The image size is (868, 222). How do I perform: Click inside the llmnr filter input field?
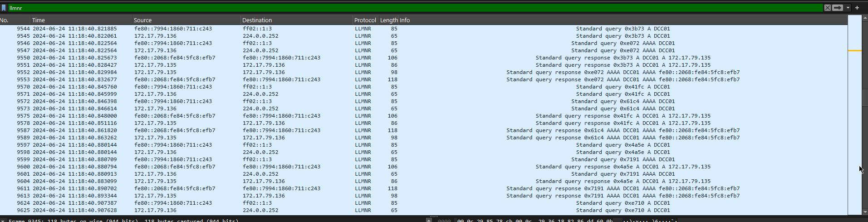[415, 8]
